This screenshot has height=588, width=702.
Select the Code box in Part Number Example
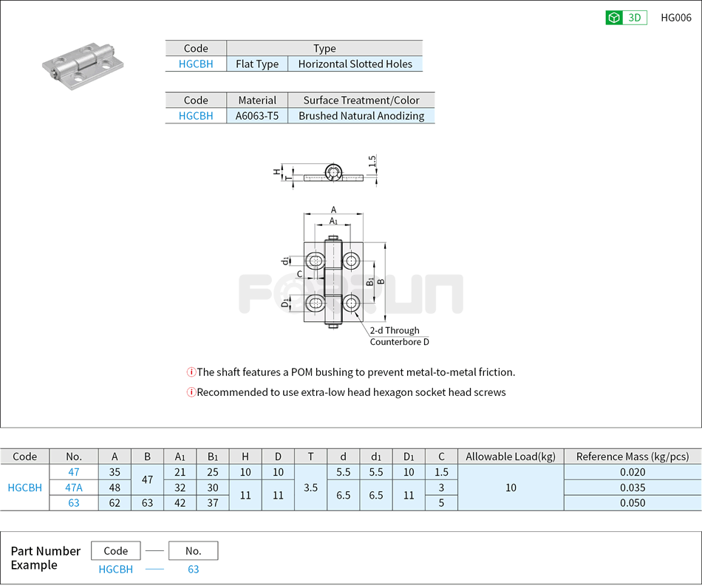[115, 550]
